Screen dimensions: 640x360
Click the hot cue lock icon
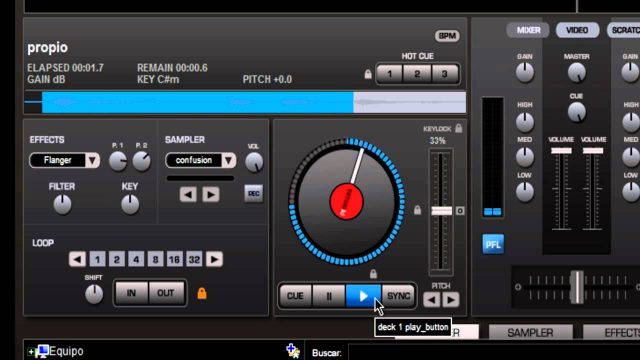[x=368, y=74]
